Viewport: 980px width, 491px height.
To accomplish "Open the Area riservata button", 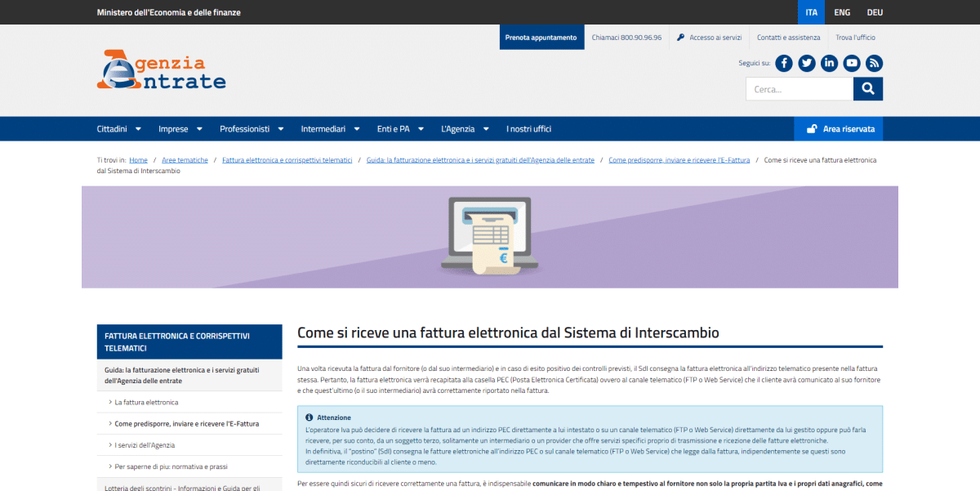I will [839, 129].
